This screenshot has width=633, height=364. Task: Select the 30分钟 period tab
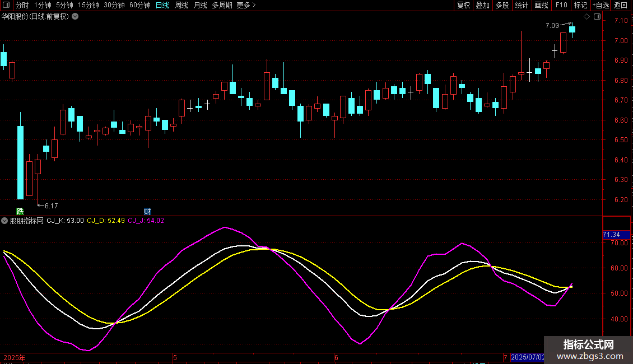coord(114,5)
